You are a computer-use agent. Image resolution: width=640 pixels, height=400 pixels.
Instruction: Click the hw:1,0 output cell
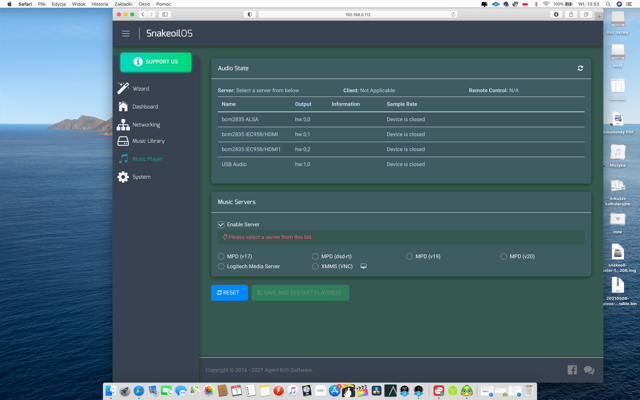[302, 164]
